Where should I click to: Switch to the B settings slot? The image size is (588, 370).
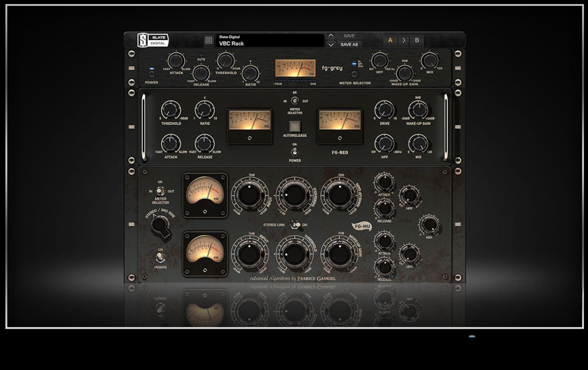417,41
